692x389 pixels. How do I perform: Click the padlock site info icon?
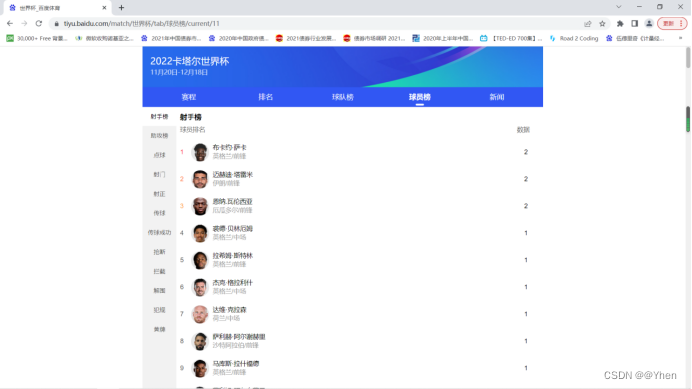coord(56,24)
